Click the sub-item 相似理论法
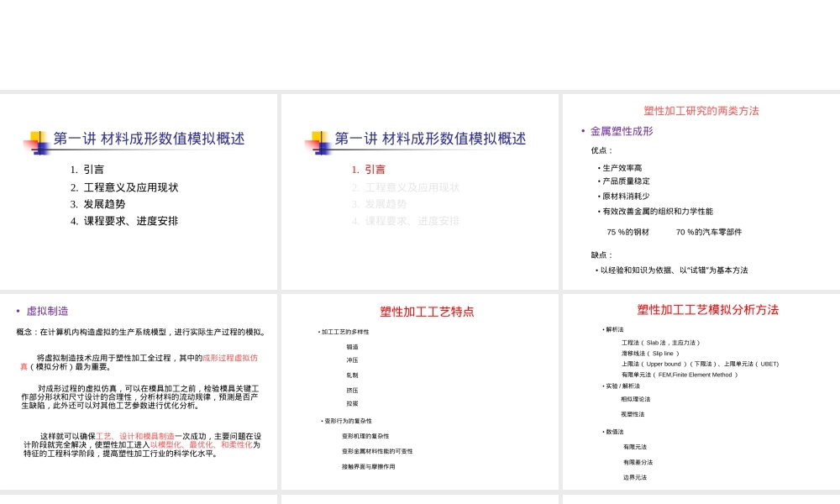 click(x=635, y=399)
